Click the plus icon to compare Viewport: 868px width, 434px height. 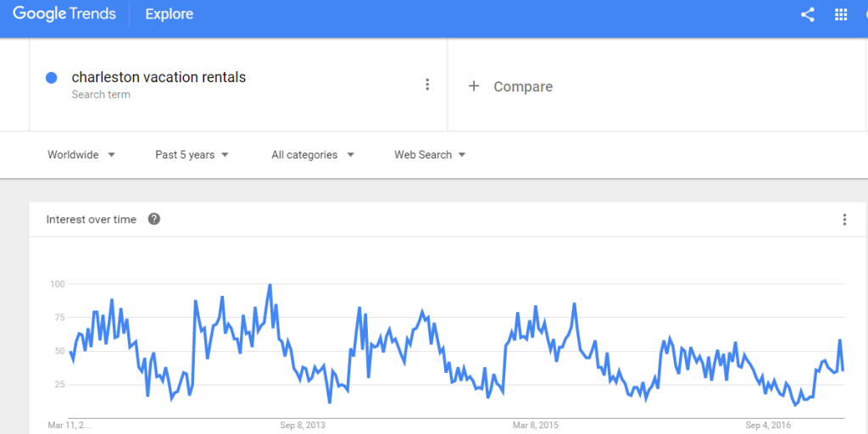[474, 86]
